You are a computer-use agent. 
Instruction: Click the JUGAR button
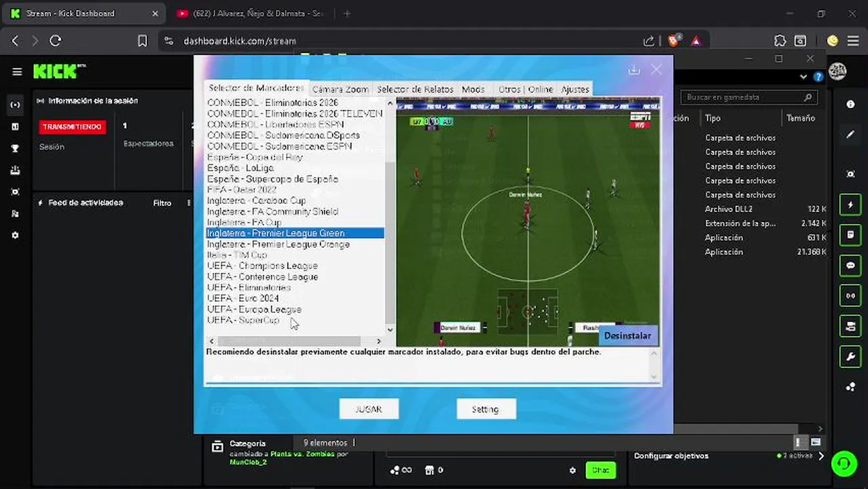pyautogui.click(x=369, y=409)
